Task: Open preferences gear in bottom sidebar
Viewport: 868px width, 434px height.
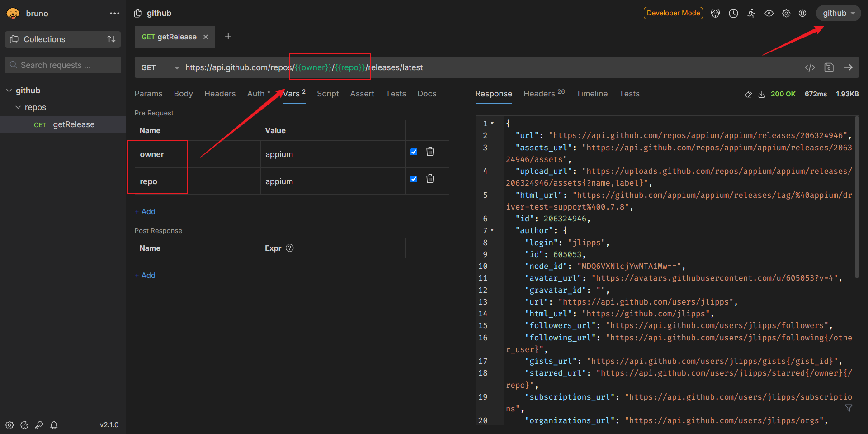Action: click(9, 425)
